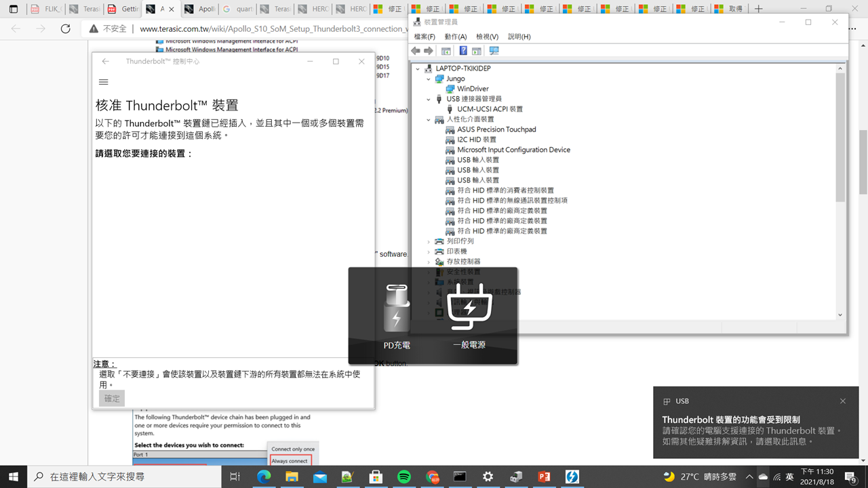Viewport: 868px width, 488px height.
Task: Click the Forward arrow in Device Manager toolbar
Action: tap(429, 51)
